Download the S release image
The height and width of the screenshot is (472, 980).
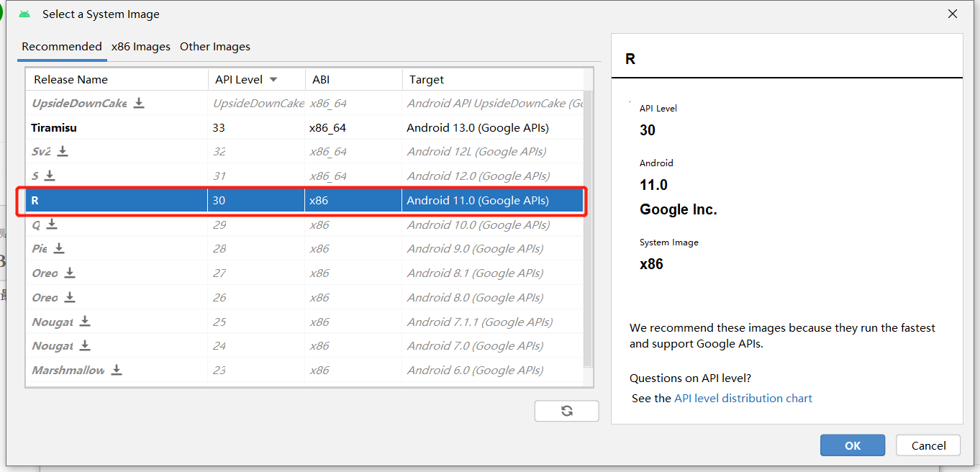(x=50, y=176)
